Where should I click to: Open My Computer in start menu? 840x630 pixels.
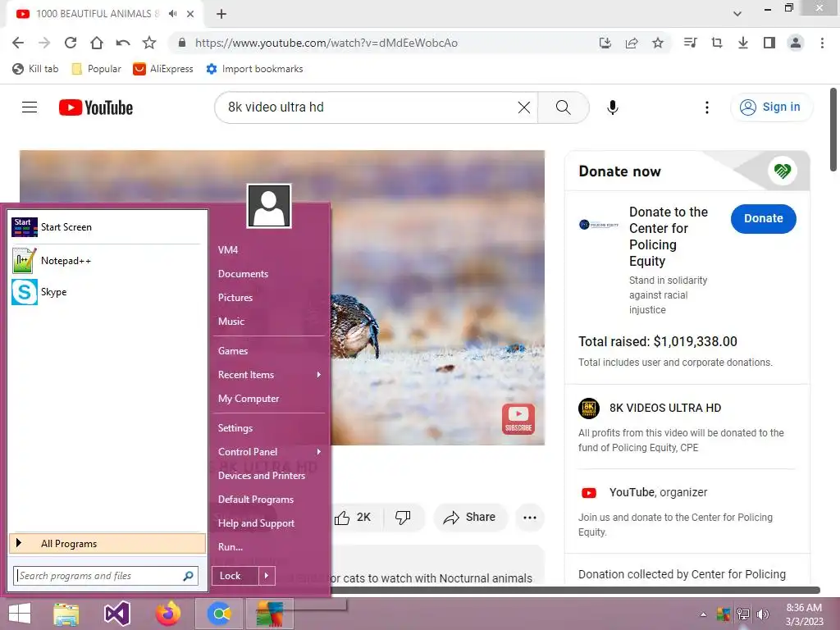tap(249, 399)
